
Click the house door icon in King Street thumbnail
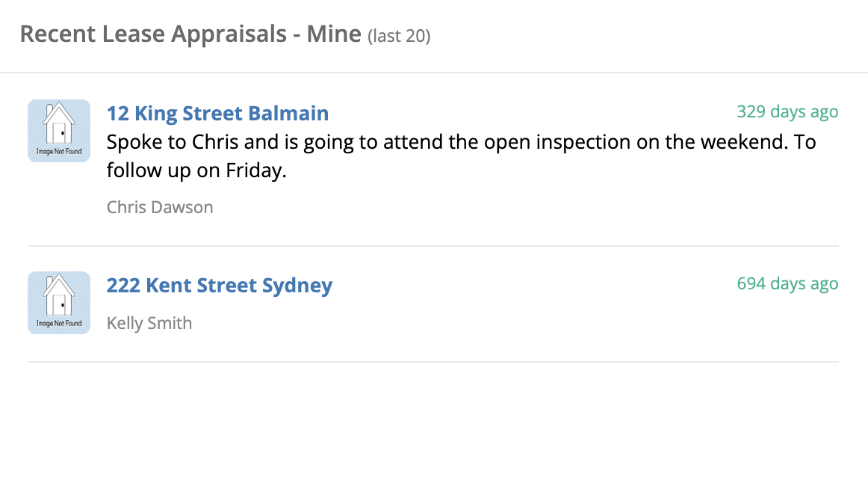(x=60, y=133)
